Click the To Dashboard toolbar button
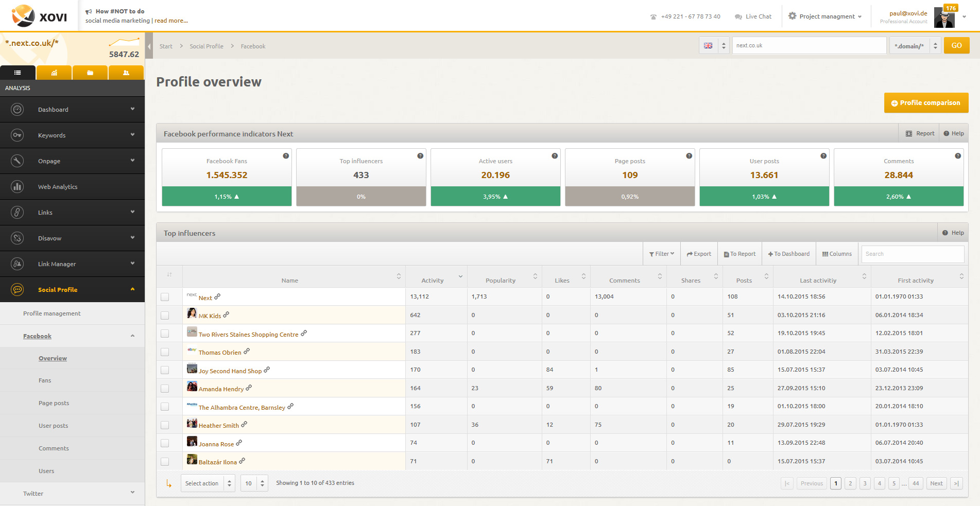This screenshot has width=980, height=506. coord(789,254)
